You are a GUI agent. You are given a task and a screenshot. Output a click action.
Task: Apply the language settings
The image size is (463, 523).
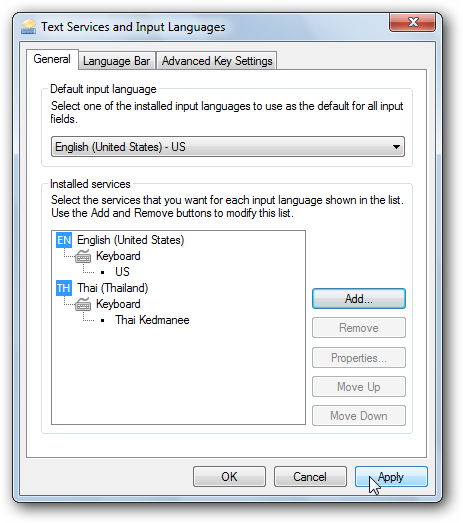391,477
